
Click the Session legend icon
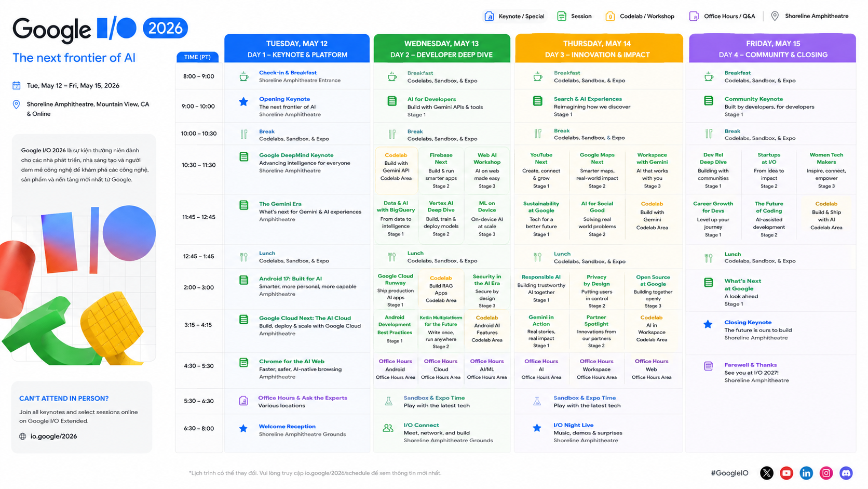click(562, 16)
